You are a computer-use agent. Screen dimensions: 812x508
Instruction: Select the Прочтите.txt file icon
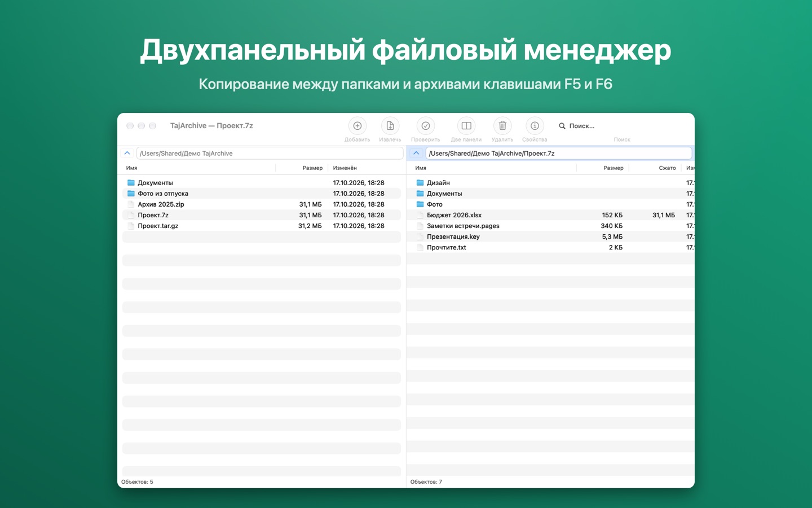[420, 247]
